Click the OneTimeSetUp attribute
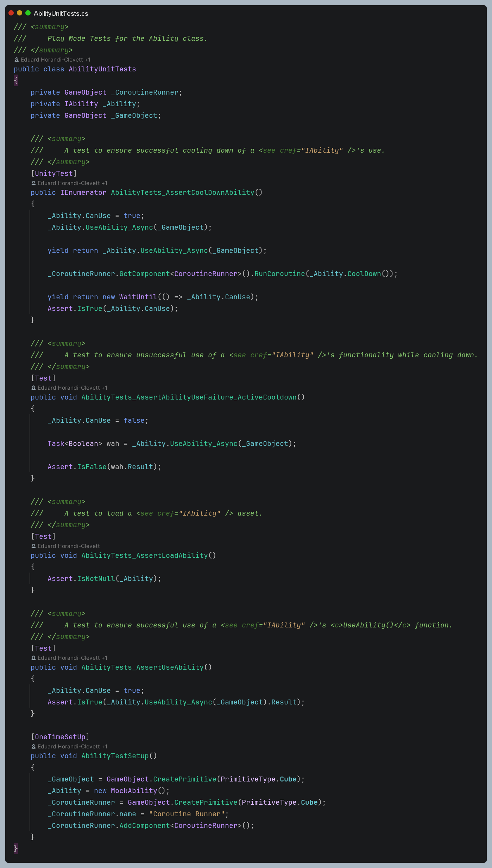This screenshot has width=492, height=868. click(60, 737)
